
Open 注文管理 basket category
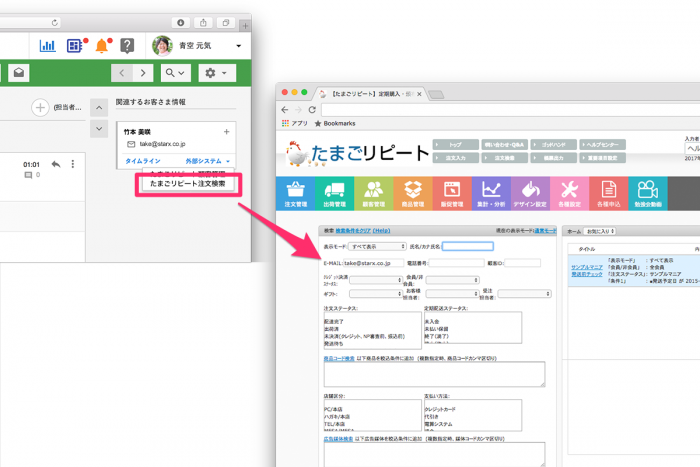click(x=296, y=193)
